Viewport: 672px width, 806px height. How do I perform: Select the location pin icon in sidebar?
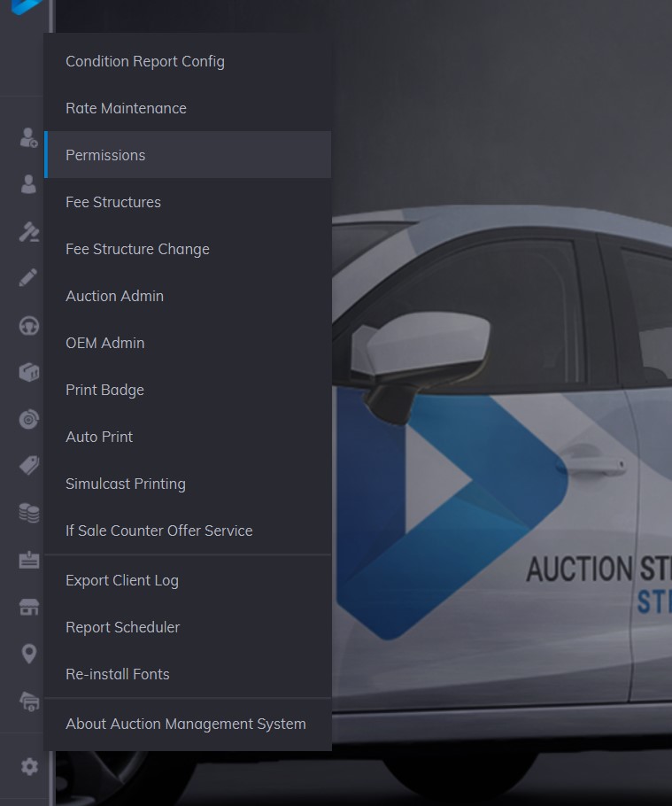click(28, 654)
